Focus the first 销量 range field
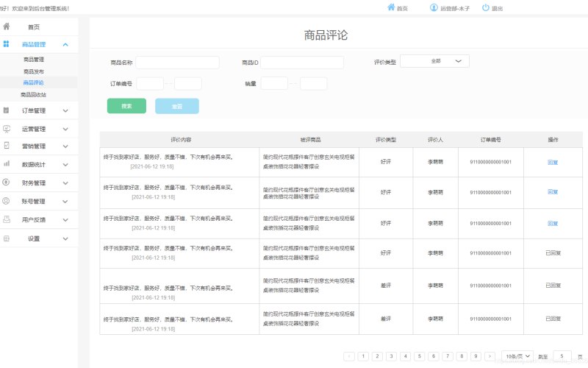The image size is (588, 368). [x=274, y=83]
